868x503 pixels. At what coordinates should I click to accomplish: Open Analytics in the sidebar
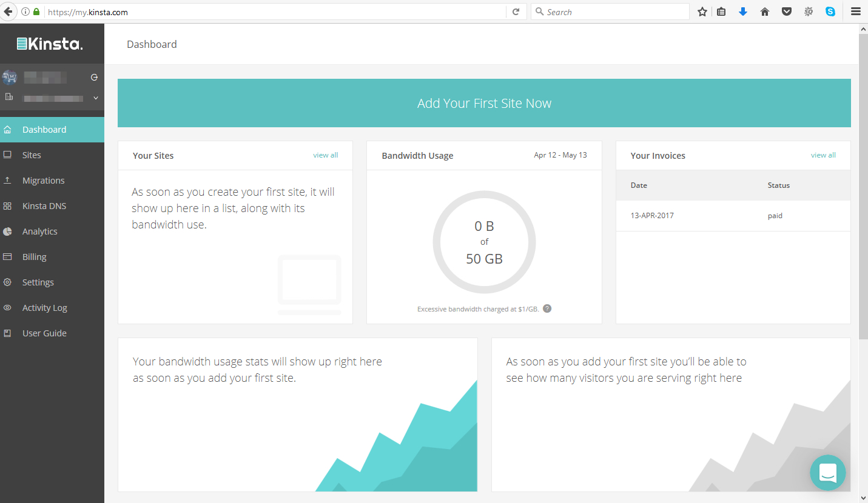[39, 232]
